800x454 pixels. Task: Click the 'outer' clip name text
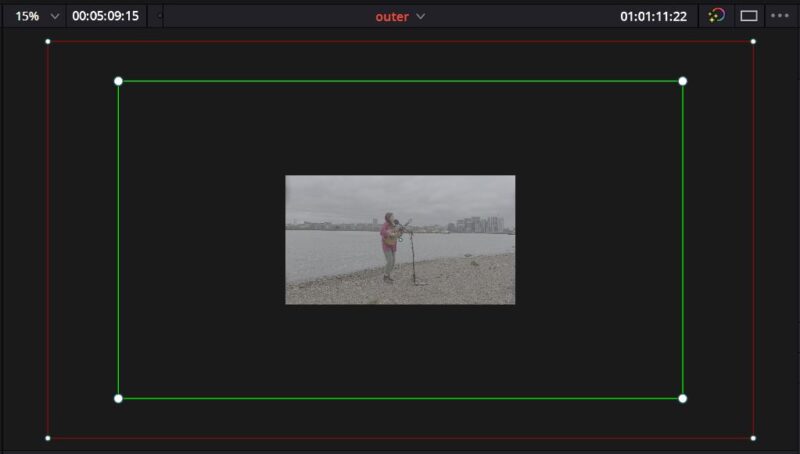392,17
